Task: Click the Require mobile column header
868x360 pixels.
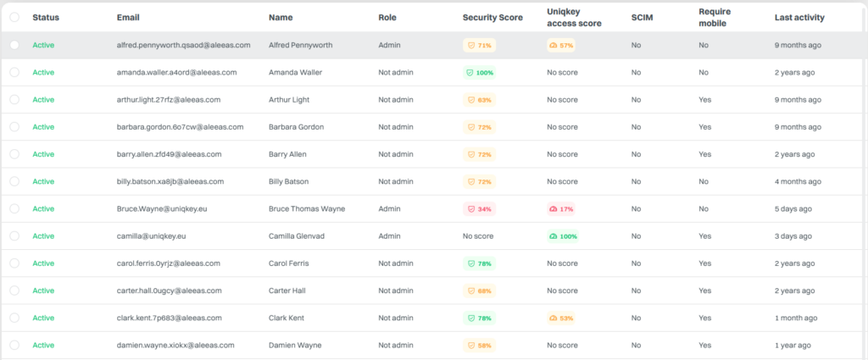Action: (713, 18)
